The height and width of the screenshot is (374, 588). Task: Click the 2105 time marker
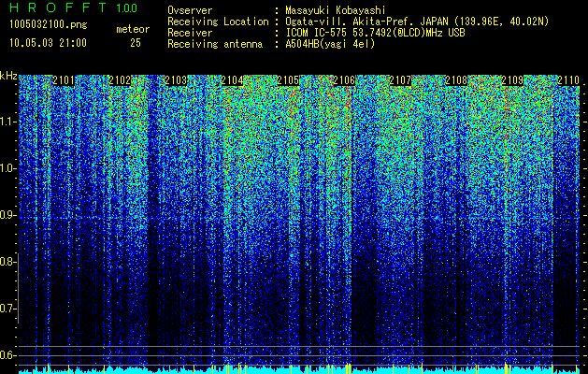tap(288, 80)
